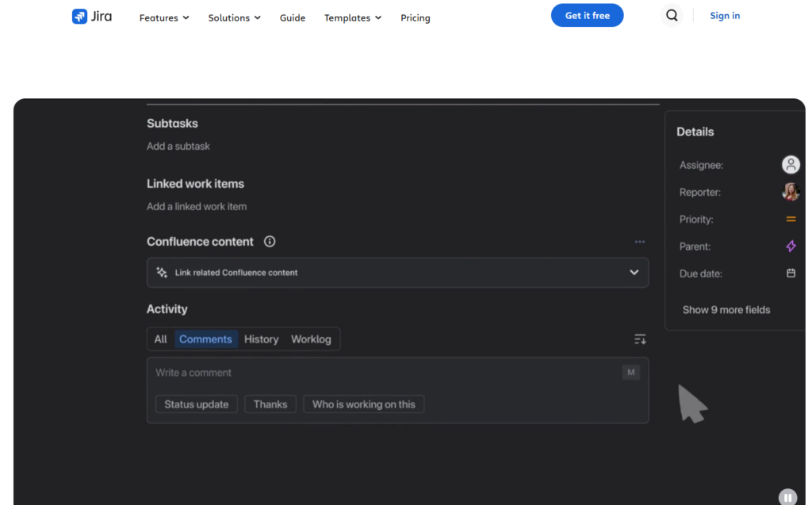Click the Reporter: label

pos(700,192)
